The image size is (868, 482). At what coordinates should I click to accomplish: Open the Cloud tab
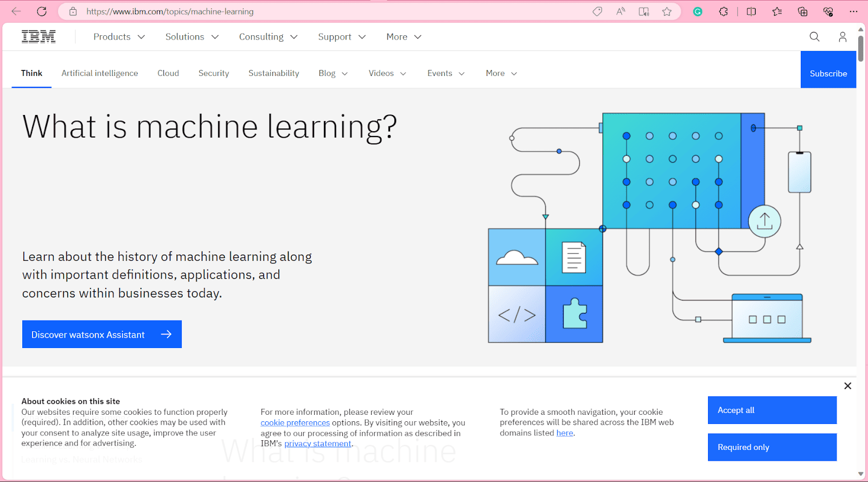[168, 73]
